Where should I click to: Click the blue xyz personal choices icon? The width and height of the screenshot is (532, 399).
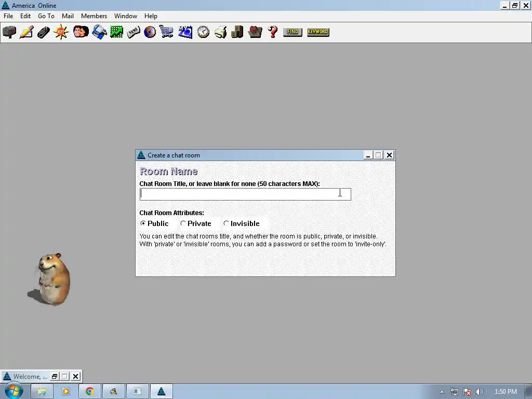click(x=185, y=32)
